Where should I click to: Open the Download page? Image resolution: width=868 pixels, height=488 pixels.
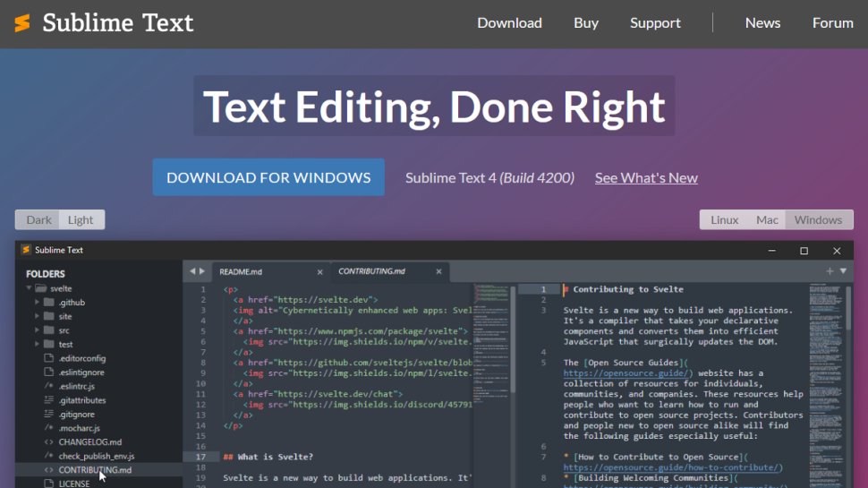pyautogui.click(x=509, y=22)
